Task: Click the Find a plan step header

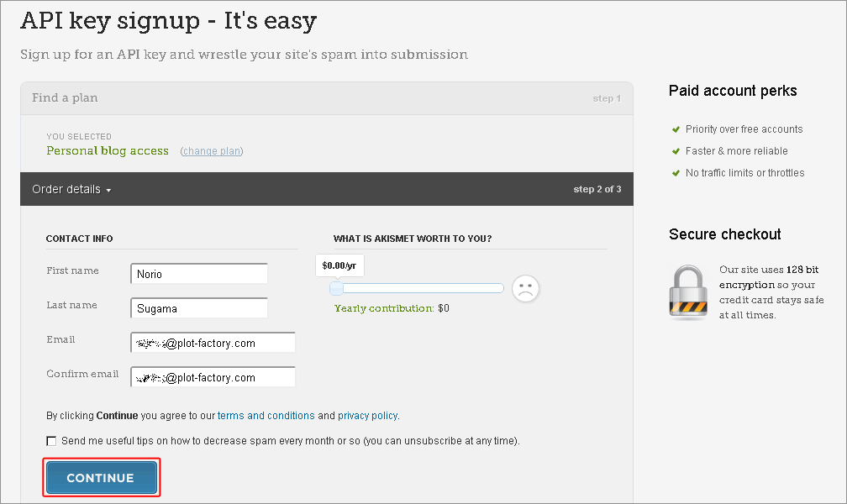Action: (x=327, y=98)
